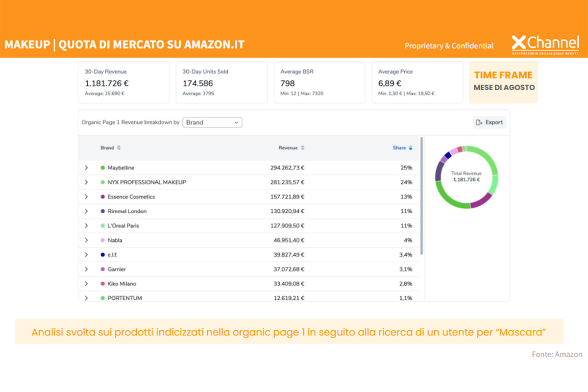588x392 pixels.
Task: Select the Essence Cosmetics brand name
Action: tap(131, 196)
